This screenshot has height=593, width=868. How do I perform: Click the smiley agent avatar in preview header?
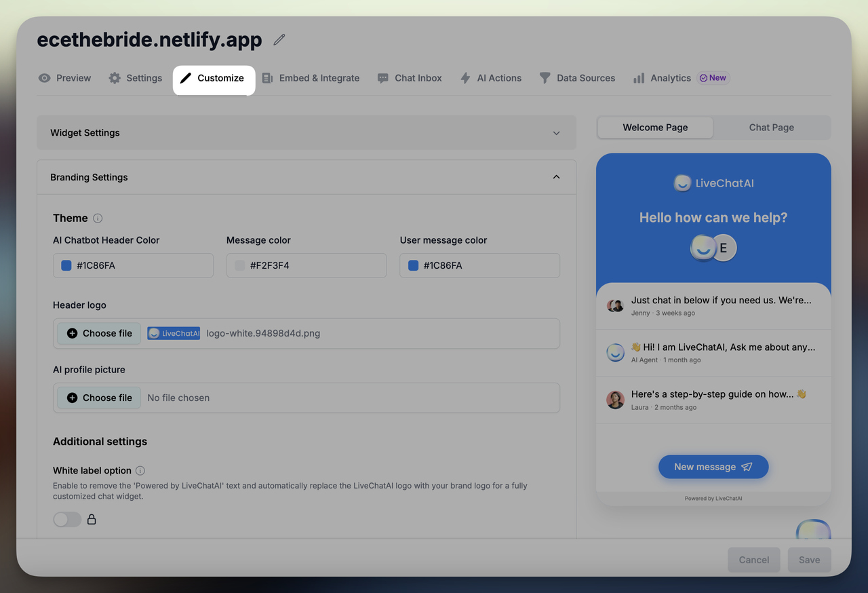coord(703,248)
